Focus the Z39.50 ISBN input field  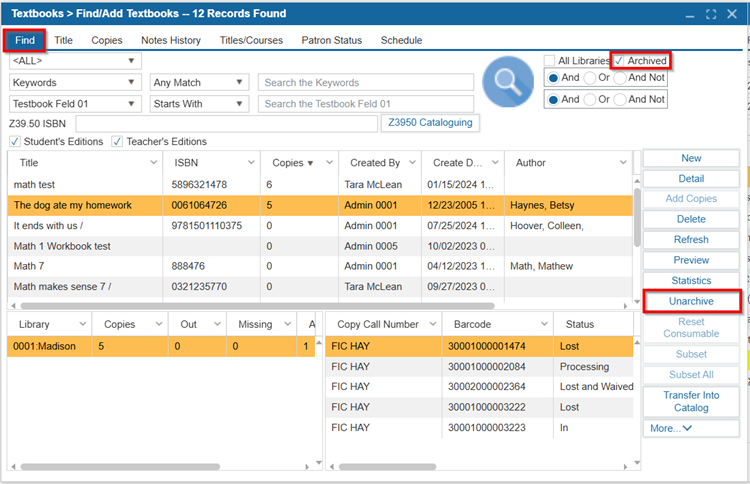coord(226,123)
